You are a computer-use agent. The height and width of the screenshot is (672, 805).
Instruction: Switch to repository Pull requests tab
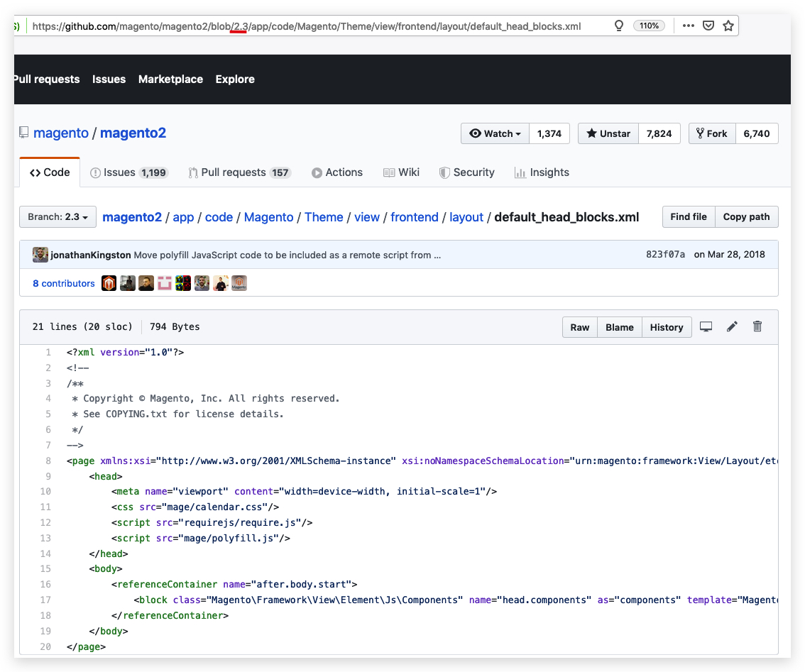click(x=240, y=172)
